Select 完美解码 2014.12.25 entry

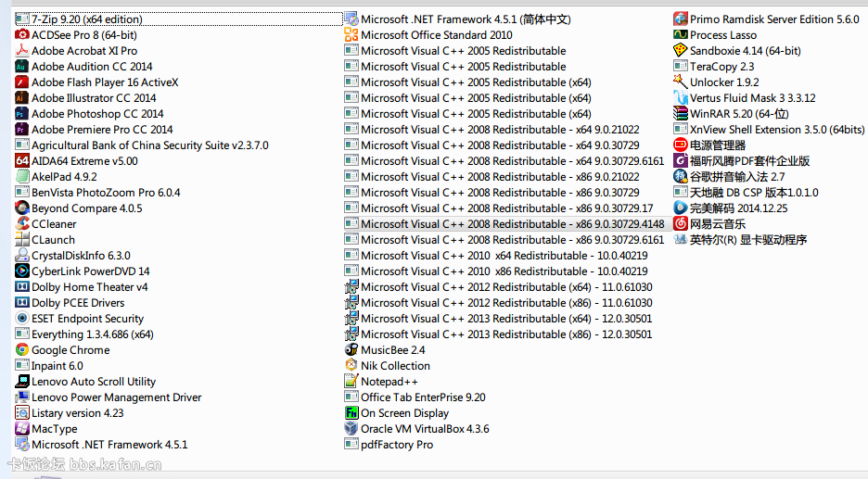coord(731,208)
